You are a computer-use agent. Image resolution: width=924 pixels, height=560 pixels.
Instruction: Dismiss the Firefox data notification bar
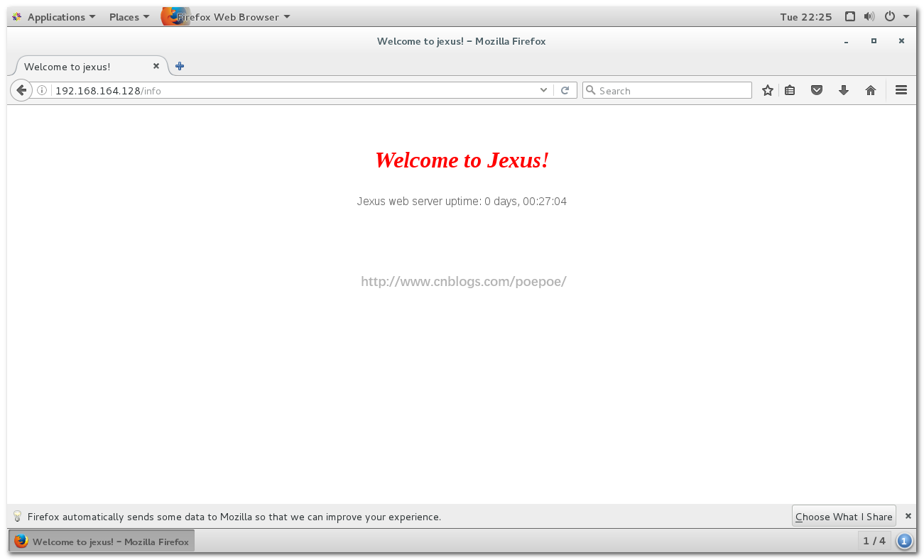tap(908, 516)
